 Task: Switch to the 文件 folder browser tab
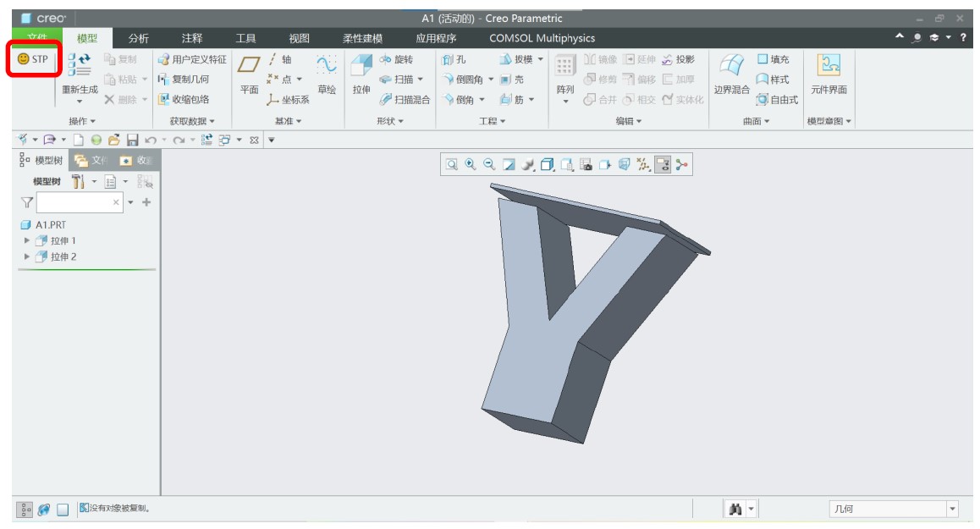point(91,161)
